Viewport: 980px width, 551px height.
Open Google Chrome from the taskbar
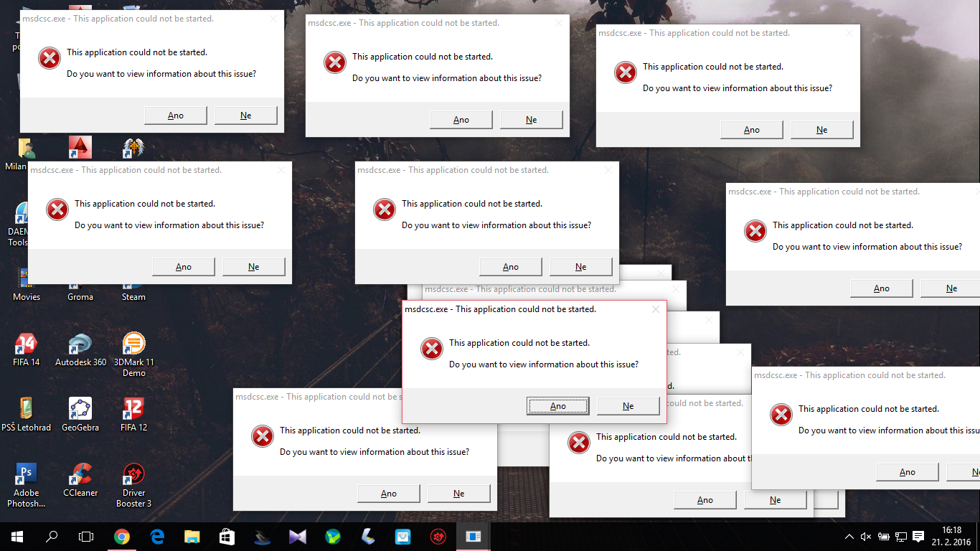[122, 537]
